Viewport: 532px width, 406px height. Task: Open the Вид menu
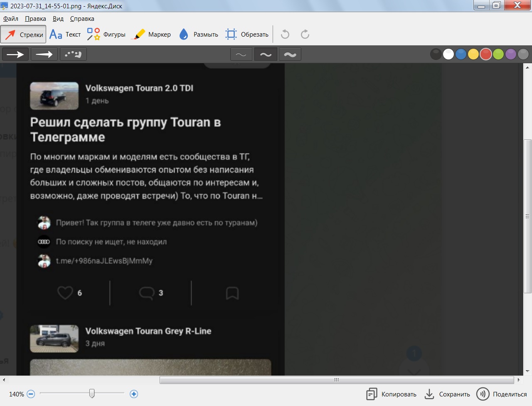point(58,19)
